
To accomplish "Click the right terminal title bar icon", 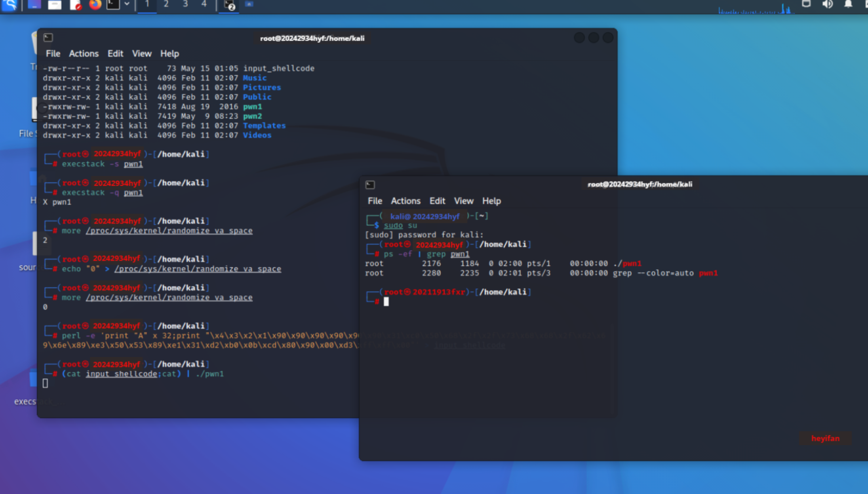I will [x=370, y=185].
